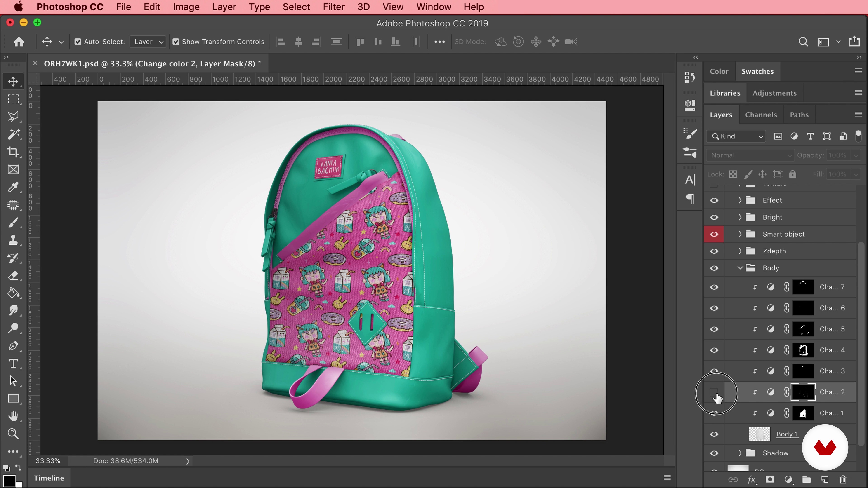
Task: Select the Path Selection tool
Action: pos(13,381)
